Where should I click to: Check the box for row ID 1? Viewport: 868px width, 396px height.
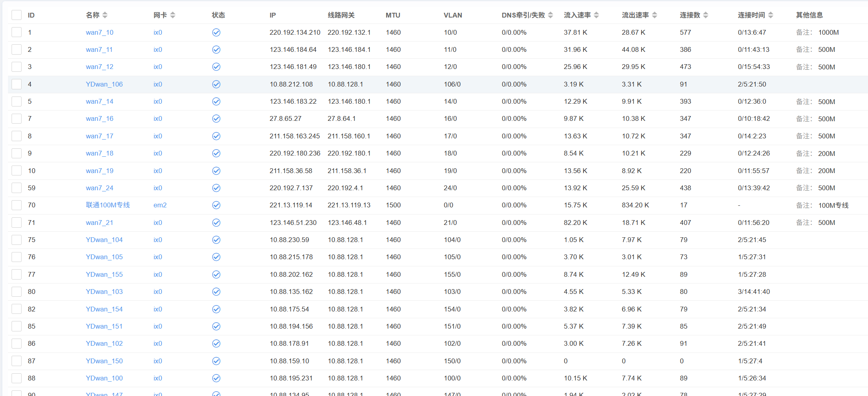click(16, 32)
